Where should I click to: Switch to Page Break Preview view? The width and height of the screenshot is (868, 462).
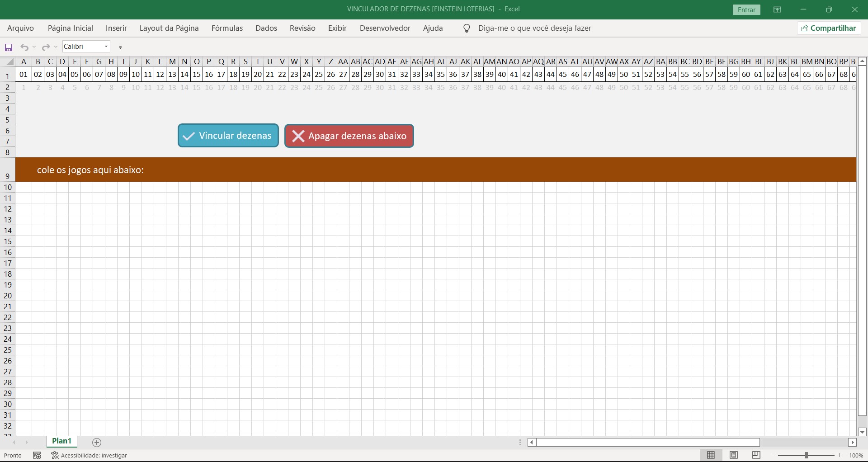[x=756, y=455]
